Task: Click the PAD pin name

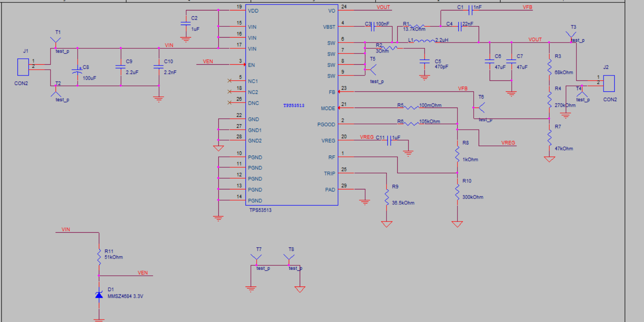Action: 330,190
